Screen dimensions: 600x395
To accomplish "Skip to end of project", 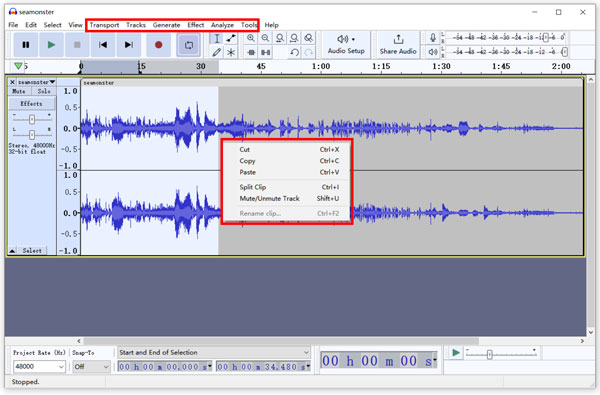I will (x=129, y=45).
